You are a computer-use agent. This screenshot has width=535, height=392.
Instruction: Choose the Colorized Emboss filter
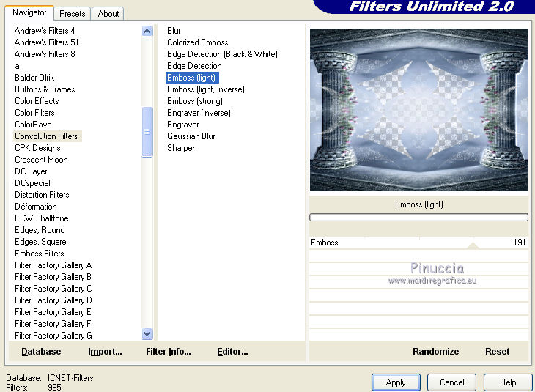click(198, 42)
